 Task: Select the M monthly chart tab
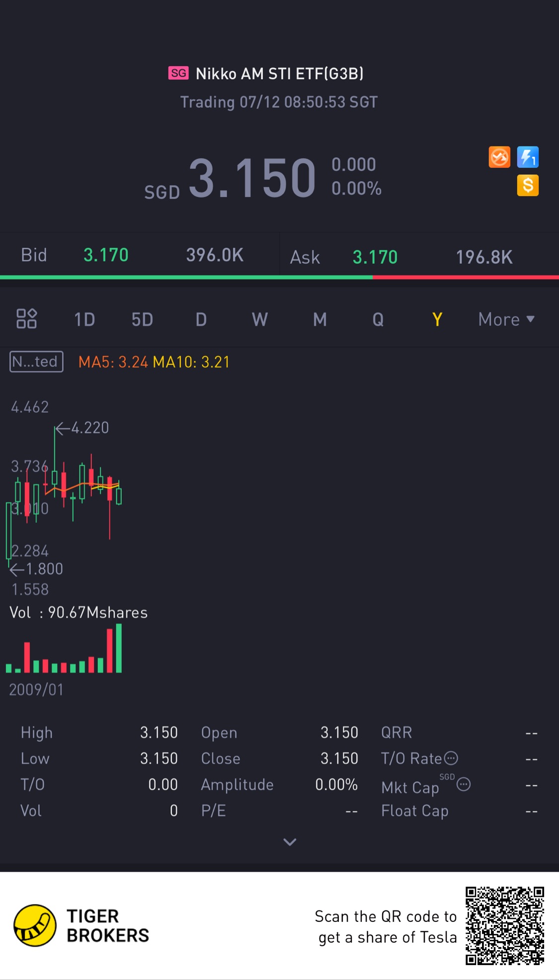(320, 319)
